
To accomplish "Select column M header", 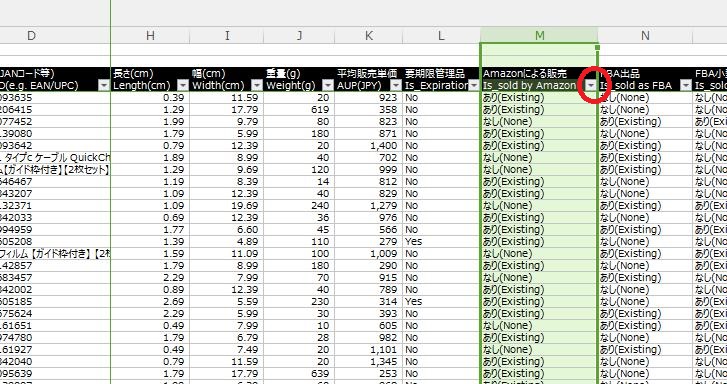I will (x=539, y=36).
